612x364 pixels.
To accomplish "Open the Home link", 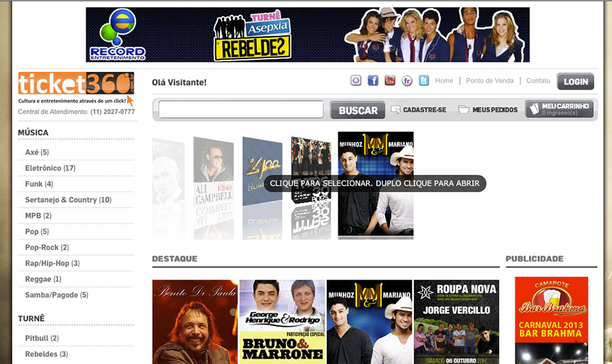I will tap(444, 81).
